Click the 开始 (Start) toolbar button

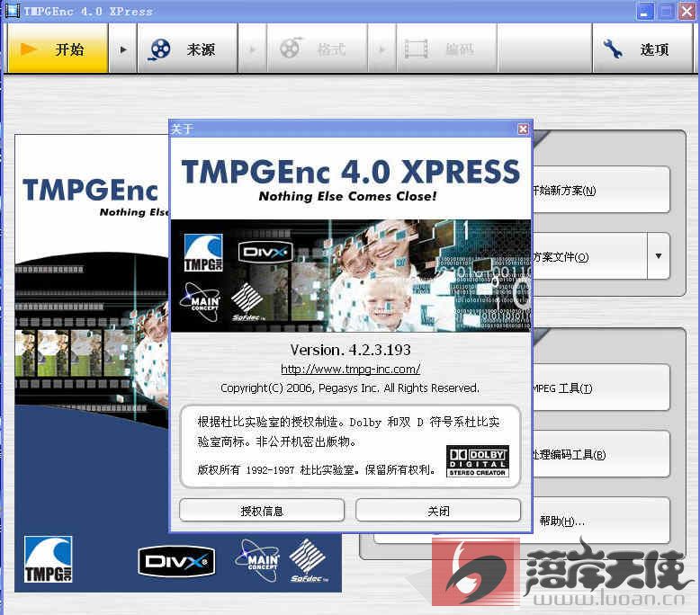click(x=58, y=49)
